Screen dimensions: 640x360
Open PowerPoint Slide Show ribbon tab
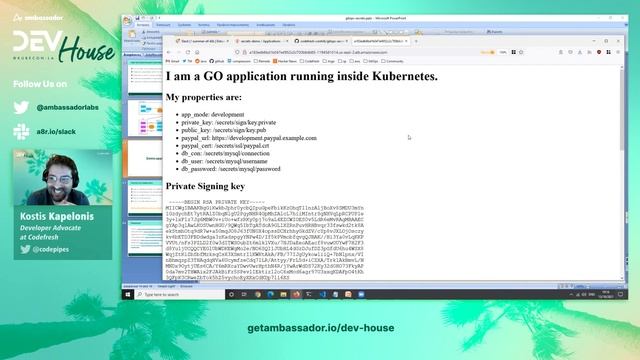233,25
